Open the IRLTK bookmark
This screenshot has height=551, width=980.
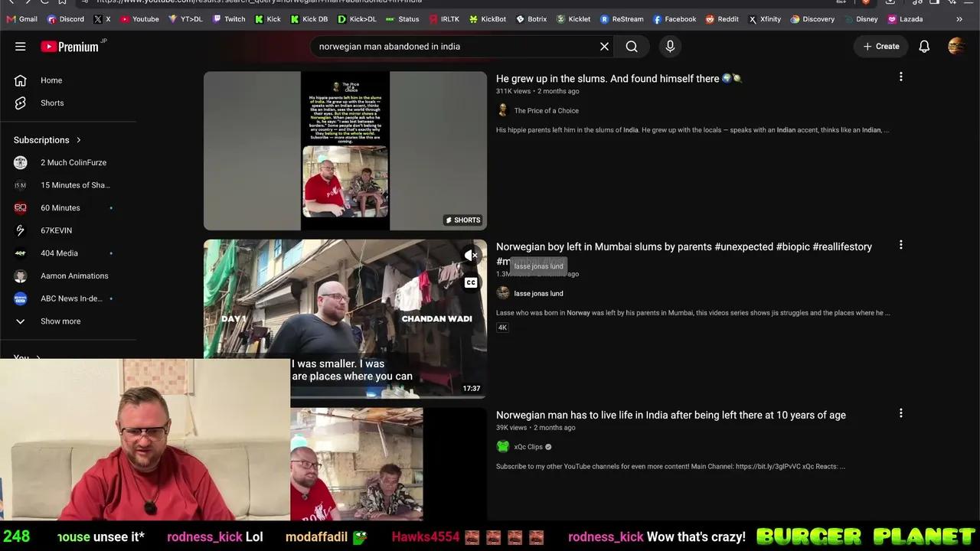[444, 19]
